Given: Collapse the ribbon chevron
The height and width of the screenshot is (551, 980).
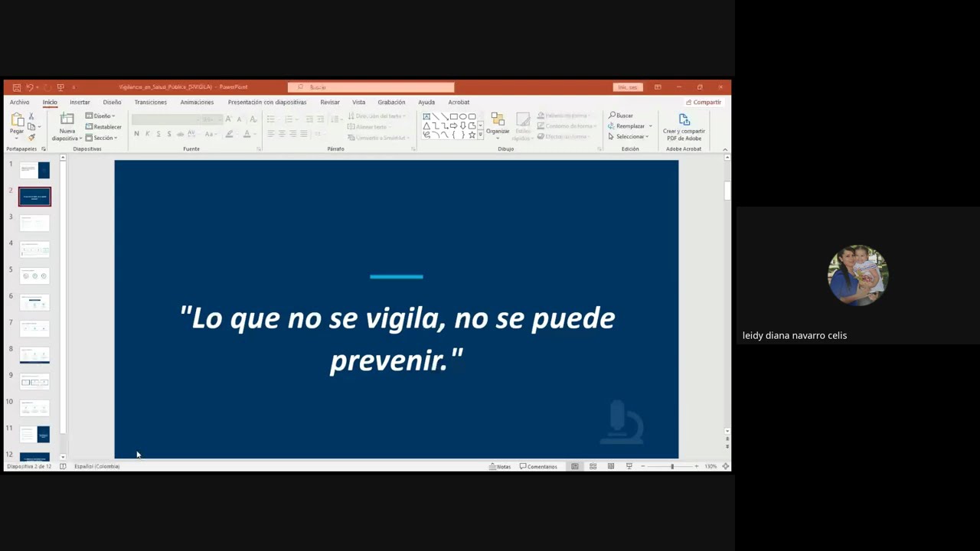Looking at the screenshot, I should [x=725, y=149].
